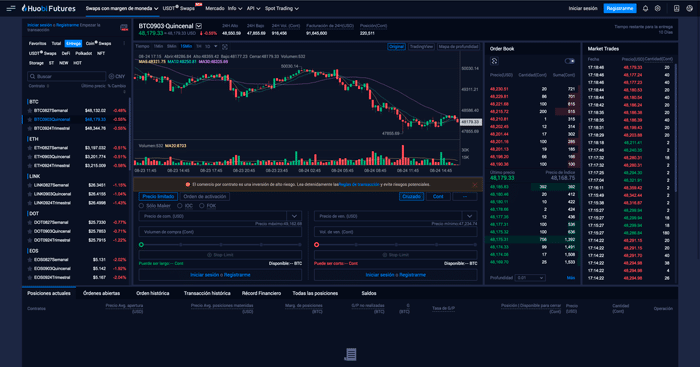The width and height of the screenshot is (700, 367).
Task: Click the calculator icon in contract panel
Action: pos(124,27)
